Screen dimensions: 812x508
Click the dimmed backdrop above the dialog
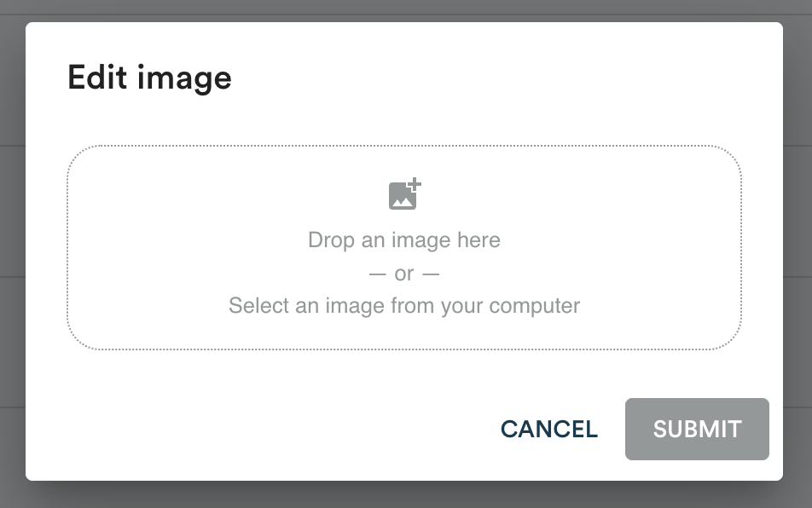pyautogui.click(x=404, y=10)
